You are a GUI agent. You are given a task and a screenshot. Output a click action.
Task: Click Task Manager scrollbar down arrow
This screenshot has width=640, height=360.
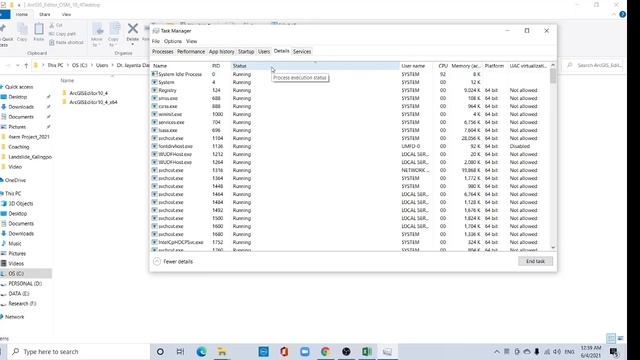[x=553, y=247]
